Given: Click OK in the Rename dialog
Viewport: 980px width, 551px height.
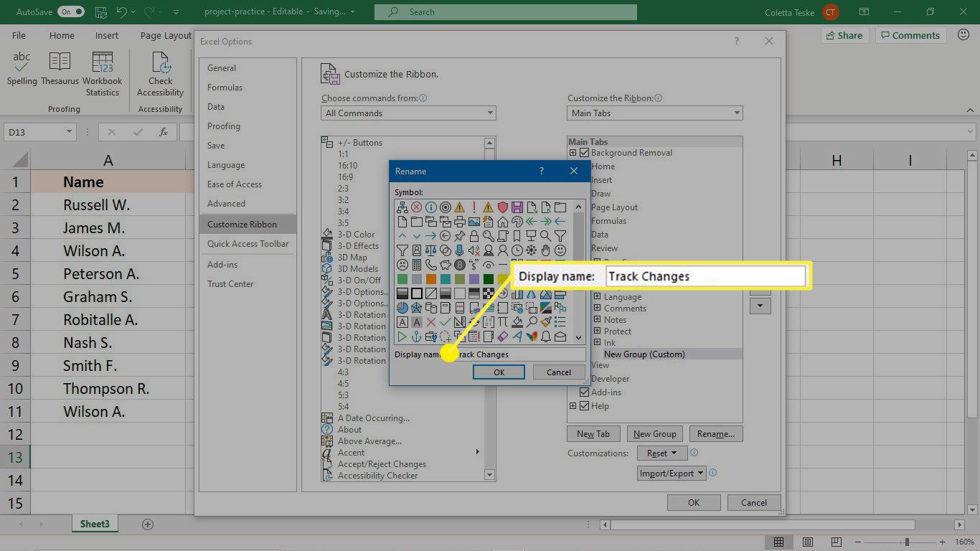Looking at the screenshot, I should coord(499,372).
